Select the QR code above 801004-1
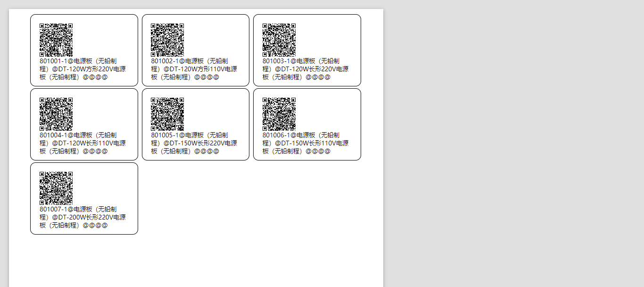The height and width of the screenshot is (287, 644). (x=56, y=114)
